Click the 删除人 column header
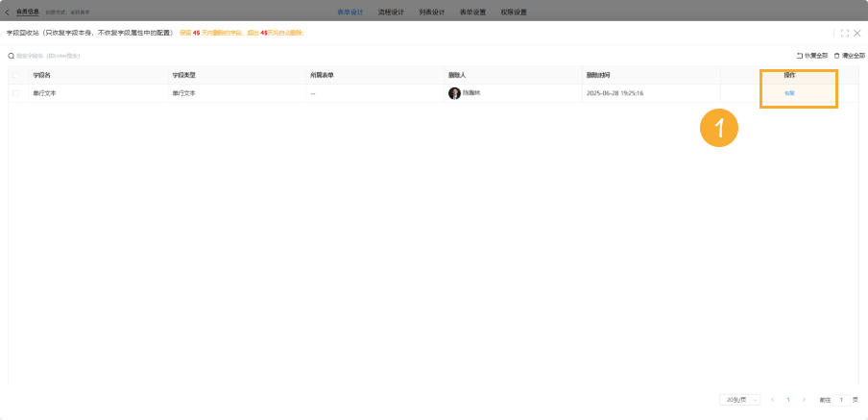 pos(457,75)
